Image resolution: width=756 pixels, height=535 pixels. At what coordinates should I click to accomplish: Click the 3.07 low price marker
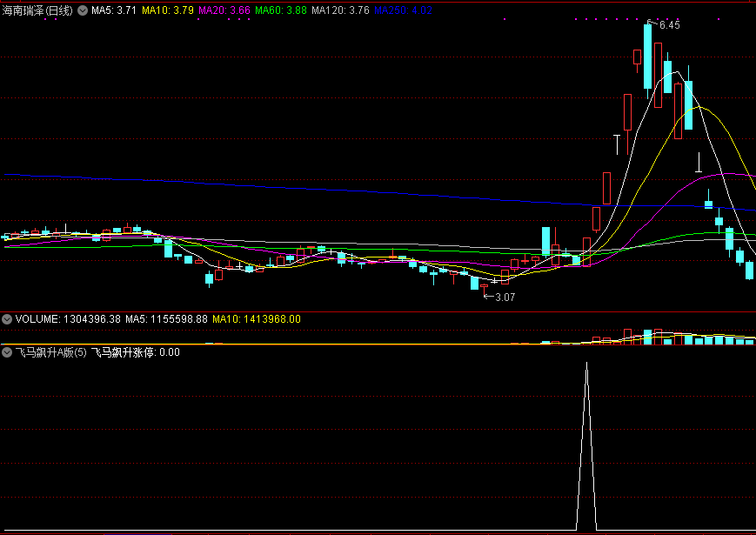tap(505, 298)
